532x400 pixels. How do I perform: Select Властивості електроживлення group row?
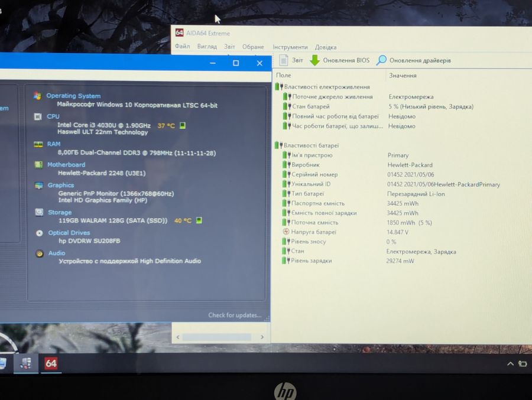[x=322, y=87]
